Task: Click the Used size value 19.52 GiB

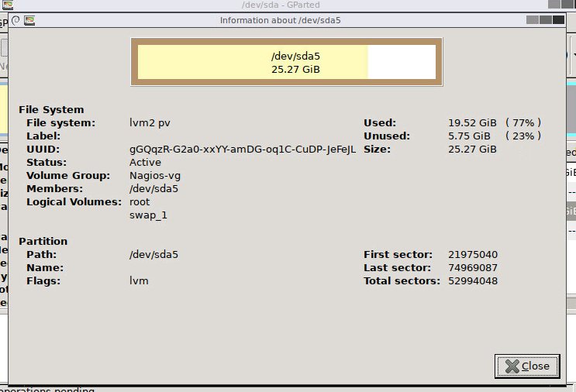Action: click(472, 123)
